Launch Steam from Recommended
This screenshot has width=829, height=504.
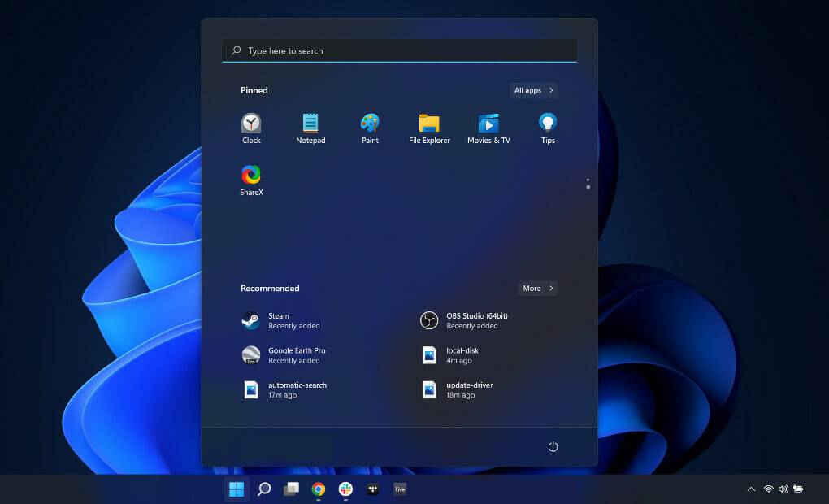click(279, 320)
